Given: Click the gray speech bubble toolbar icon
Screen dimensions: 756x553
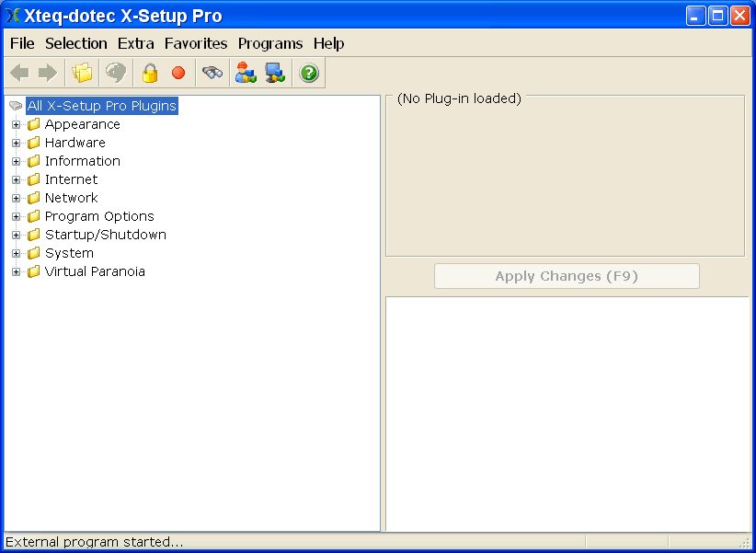Looking at the screenshot, I should click(116, 73).
